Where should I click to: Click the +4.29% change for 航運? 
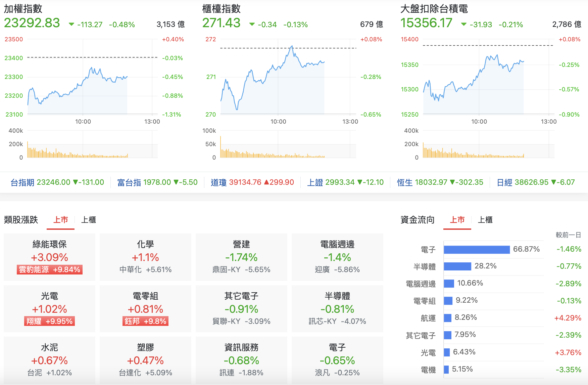pyautogui.click(x=568, y=318)
